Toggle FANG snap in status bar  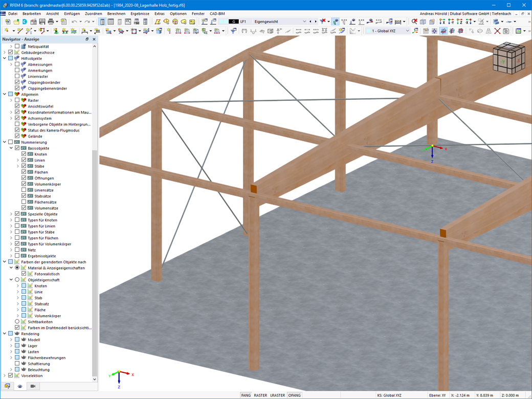click(246, 395)
